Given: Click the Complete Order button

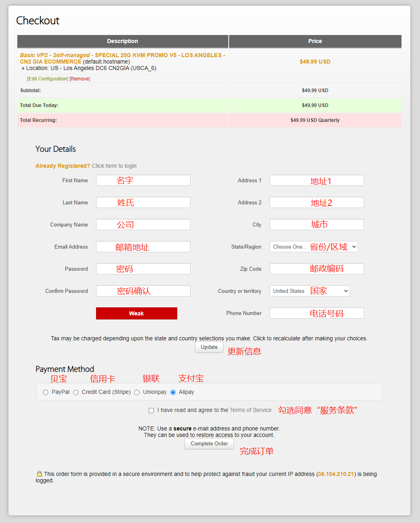Looking at the screenshot, I should [209, 443].
